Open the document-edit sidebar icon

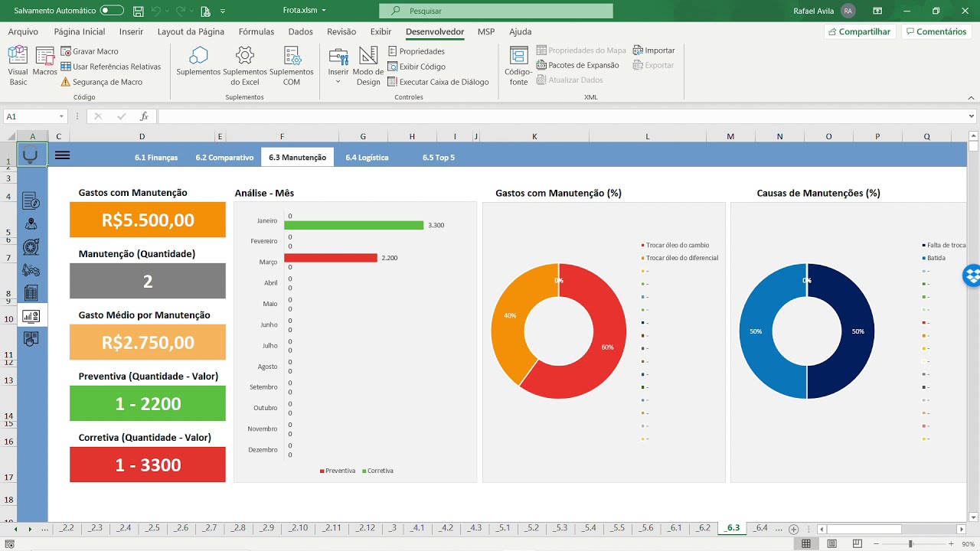tap(31, 202)
